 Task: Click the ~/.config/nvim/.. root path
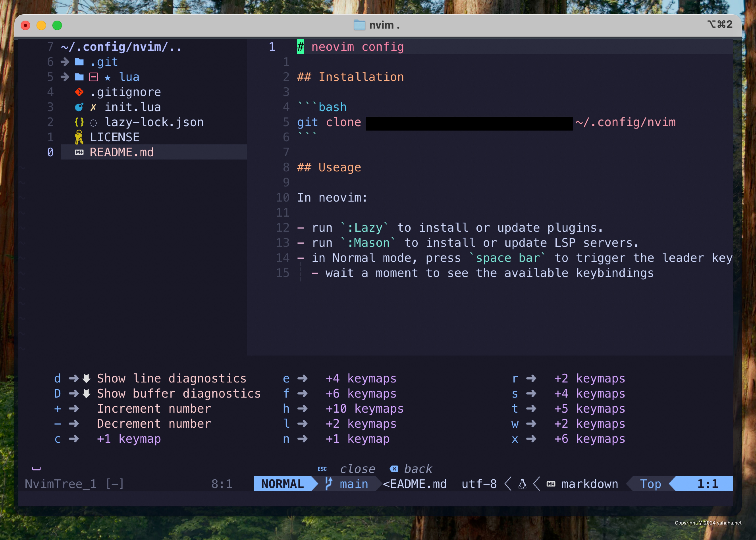[121, 47]
